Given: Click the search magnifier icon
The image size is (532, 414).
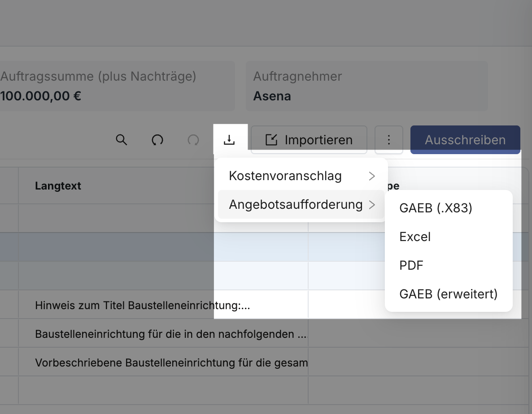Looking at the screenshot, I should pos(122,140).
